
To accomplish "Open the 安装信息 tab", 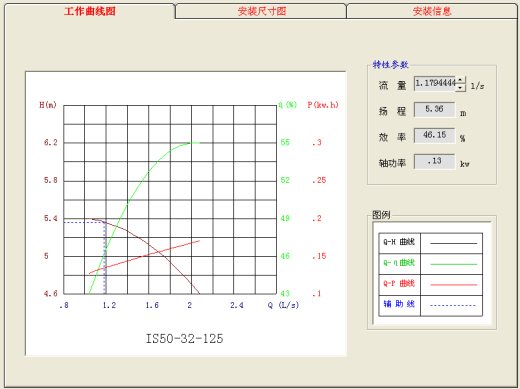I will (432, 11).
